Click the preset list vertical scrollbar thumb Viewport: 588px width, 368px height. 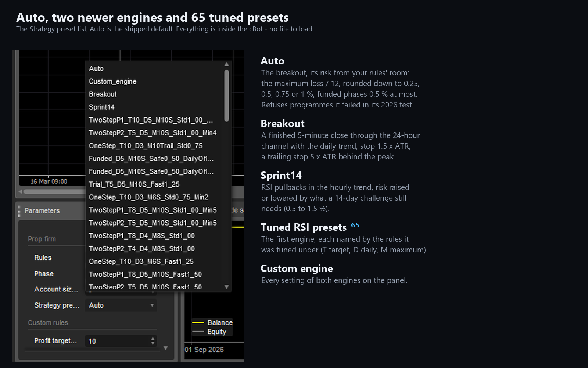coord(226,96)
